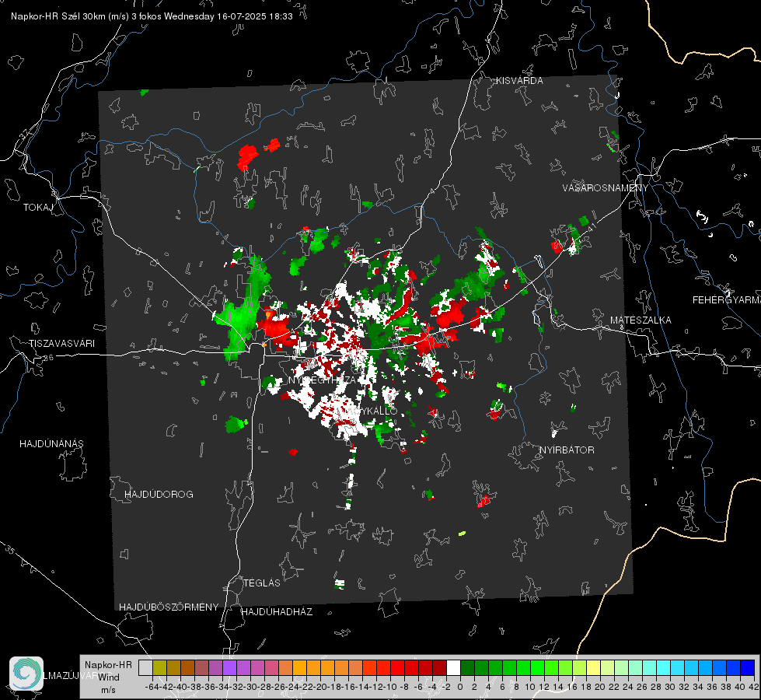
Task: Click the HAJDÚHADHÁZ label
Action: (x=277, y=611)
